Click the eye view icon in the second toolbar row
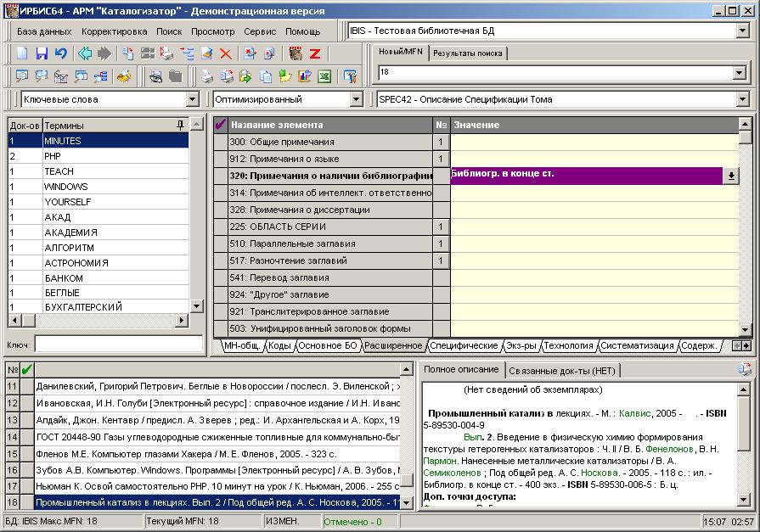Viewport: 760px width, 532px height. coord(155,76)
